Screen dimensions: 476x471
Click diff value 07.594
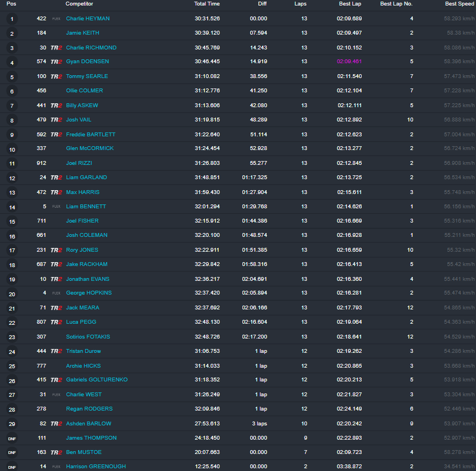(258, 33)
